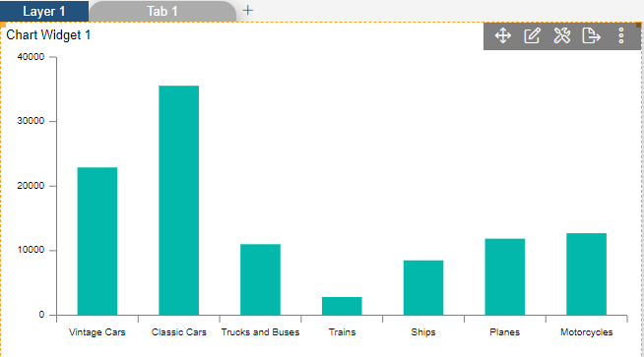Click the Motorcycles axis label
Viewport: 644px width, 357px height.
(587, 332)
